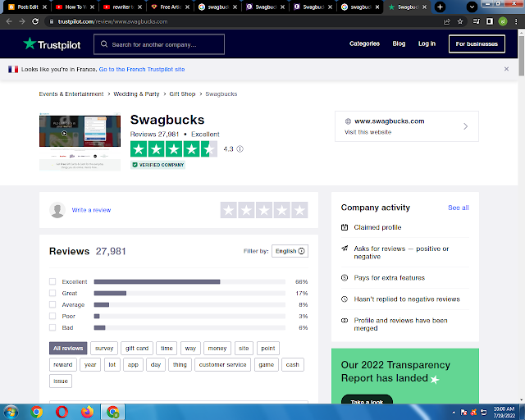
Task: Open www.swagbucks.com website card
Action: tap(407, 126)
